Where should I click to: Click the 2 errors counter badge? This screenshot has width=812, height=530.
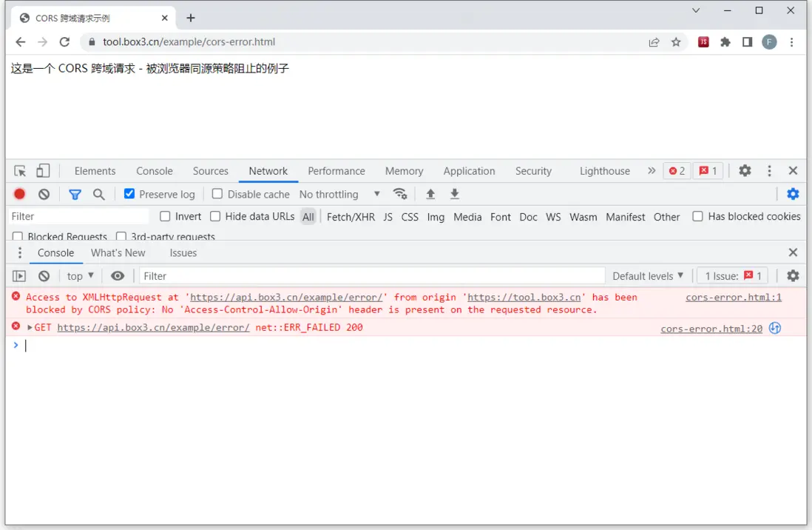click(x=677, y=170)
